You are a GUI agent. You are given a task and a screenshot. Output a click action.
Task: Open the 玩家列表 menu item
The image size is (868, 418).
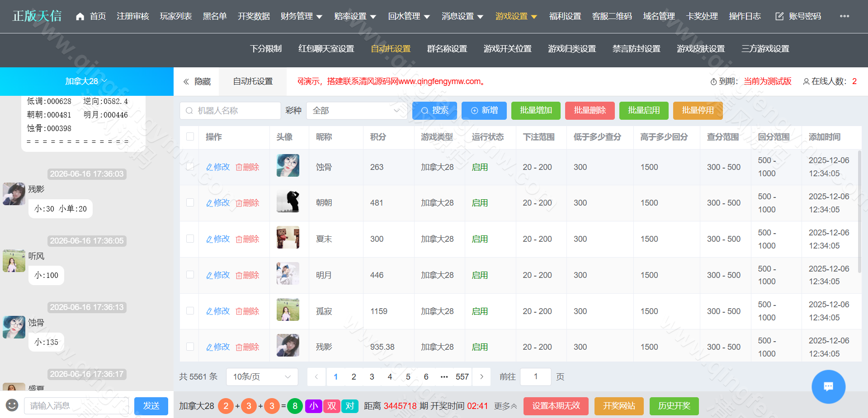click(x=176, y=16)
